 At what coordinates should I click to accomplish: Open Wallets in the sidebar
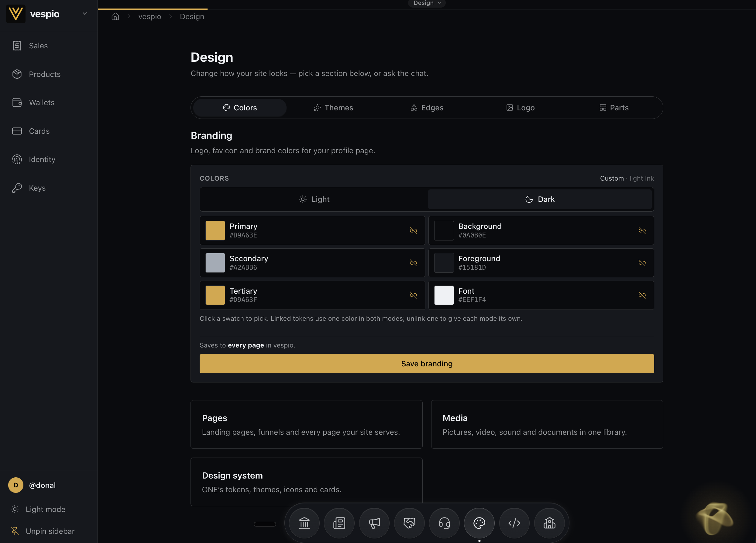tap(49, 102)
